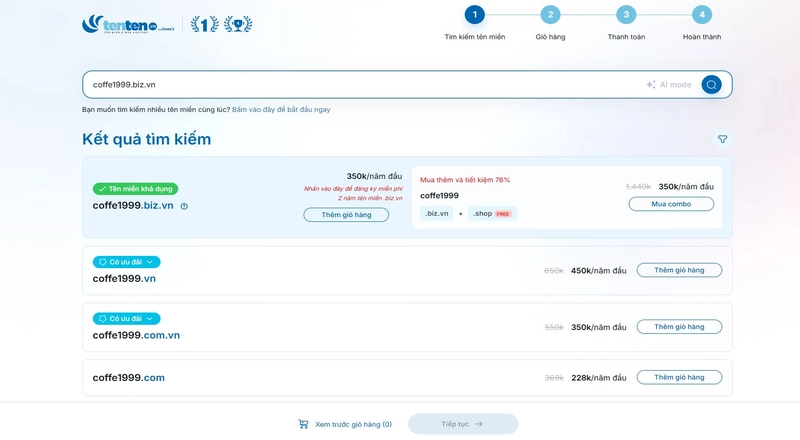This screenshot has width=800, height=440.
Task: Click Mua combo button
Action: coord(671,204)
